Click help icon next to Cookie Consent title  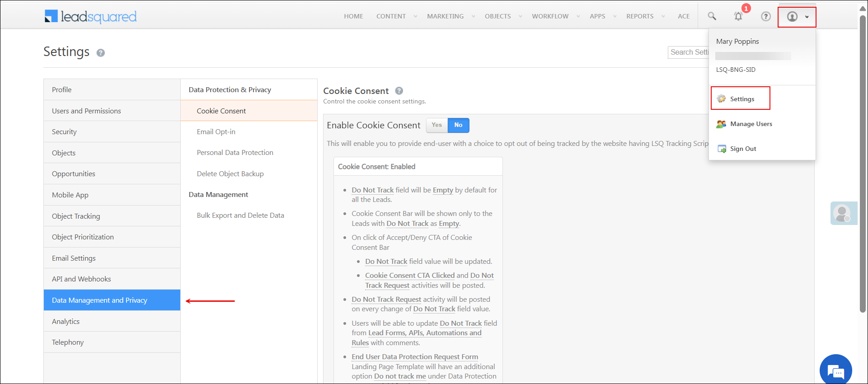point(399,91)
